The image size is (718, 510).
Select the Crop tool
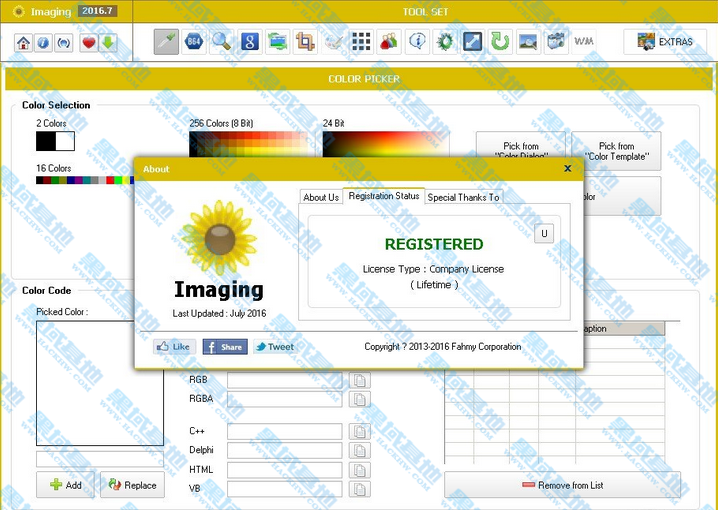[305, 42]
